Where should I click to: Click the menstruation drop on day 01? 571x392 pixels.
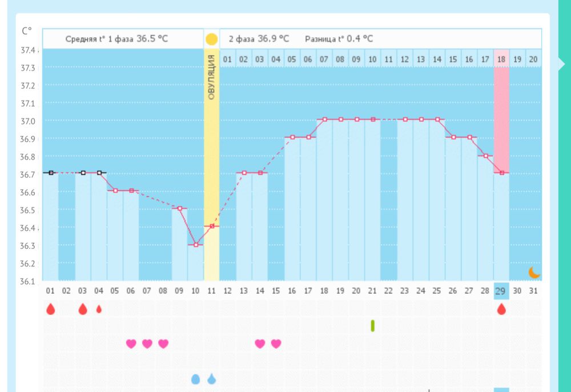coord(51,309)
